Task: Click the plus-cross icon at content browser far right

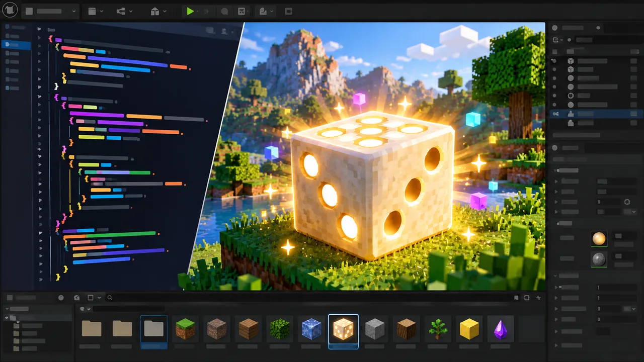Action: (x=539, y=298)
